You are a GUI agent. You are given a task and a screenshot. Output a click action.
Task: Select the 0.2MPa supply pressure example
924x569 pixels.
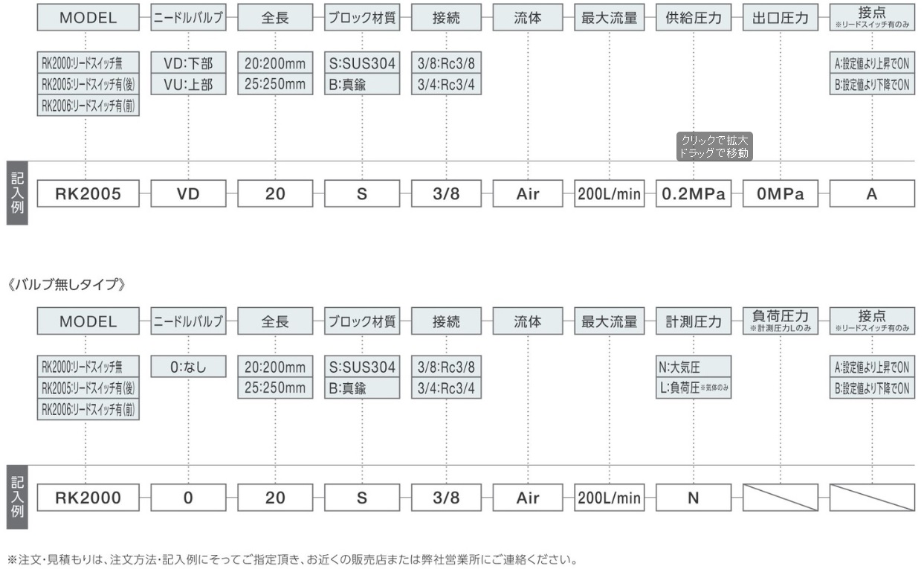pyautogui.click(x=693, y=195)
